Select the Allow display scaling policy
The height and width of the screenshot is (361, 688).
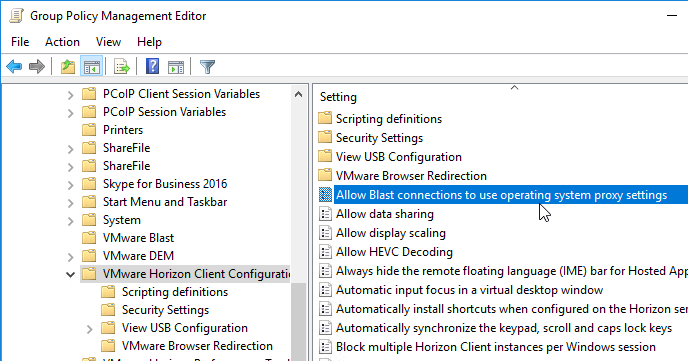391,233
